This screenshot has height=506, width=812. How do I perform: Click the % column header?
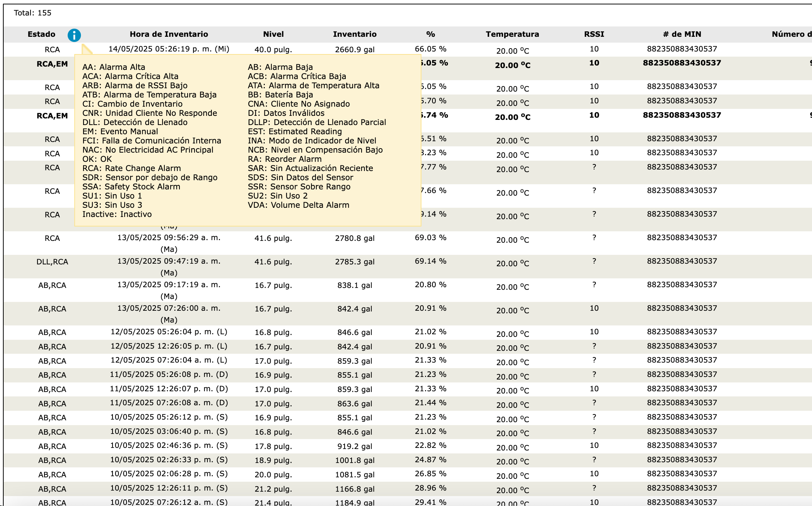[431, 34]
